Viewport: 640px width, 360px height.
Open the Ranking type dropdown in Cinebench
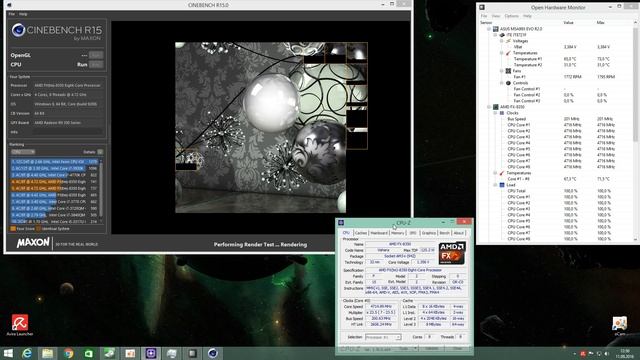pos(23,152)
